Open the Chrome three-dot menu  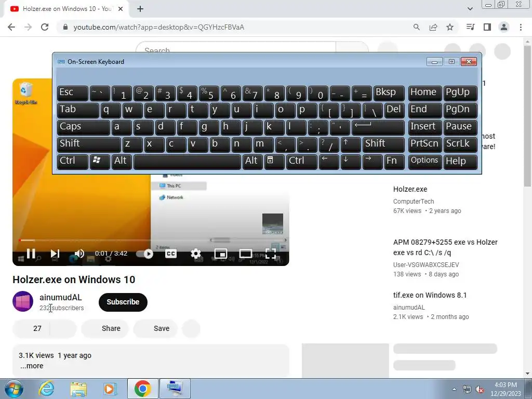point(521,27)
